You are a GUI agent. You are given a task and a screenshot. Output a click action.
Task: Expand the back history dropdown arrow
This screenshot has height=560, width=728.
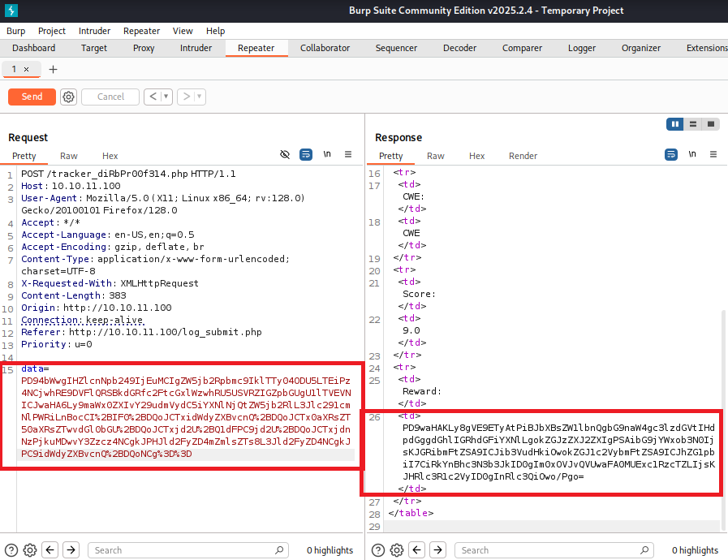pyautogui.click(x=166, y=97)
